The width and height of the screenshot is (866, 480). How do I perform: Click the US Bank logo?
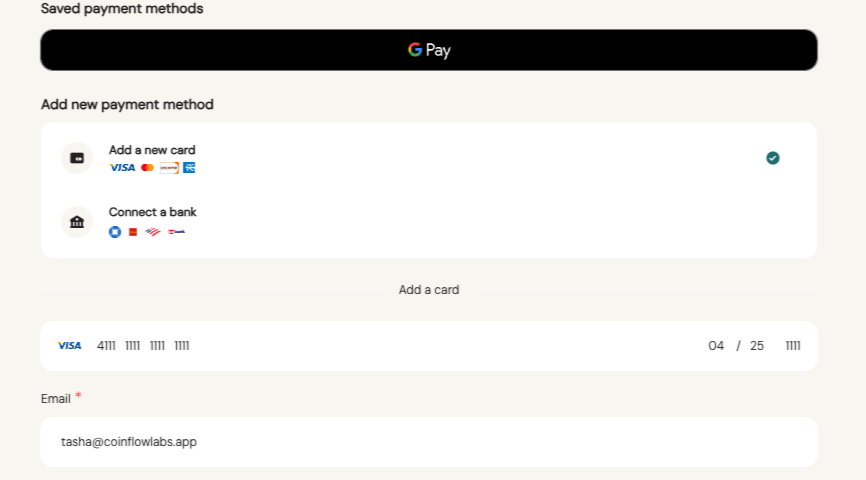click(x=177, y=232)
